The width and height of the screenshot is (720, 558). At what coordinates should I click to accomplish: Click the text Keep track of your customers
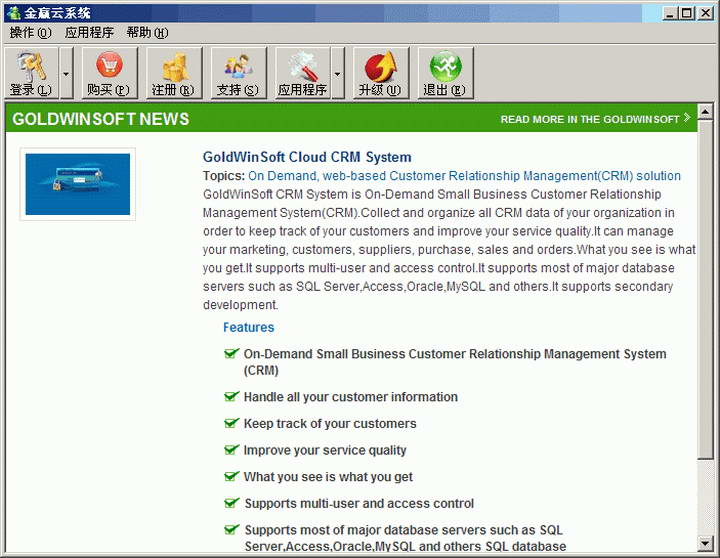[330, 423]
